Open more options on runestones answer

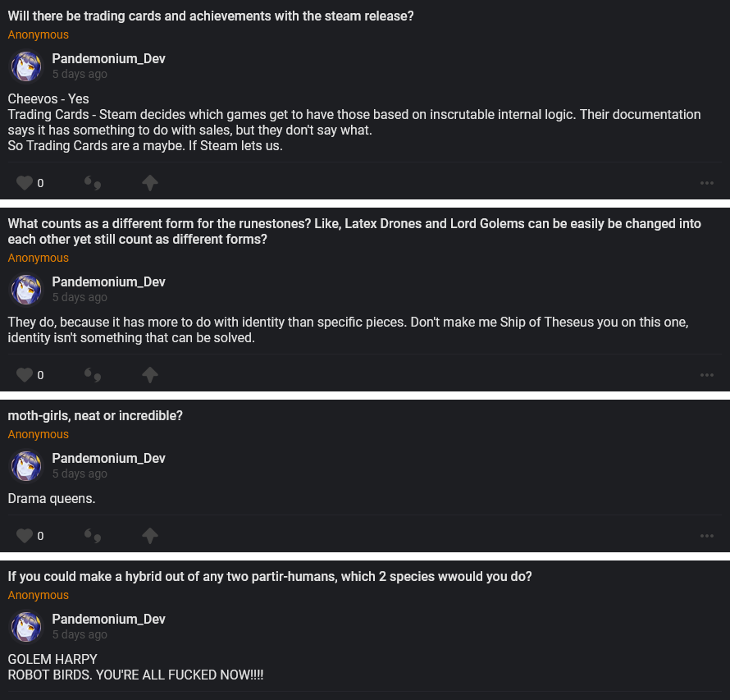pyautogui.click(x=707, y=375)
